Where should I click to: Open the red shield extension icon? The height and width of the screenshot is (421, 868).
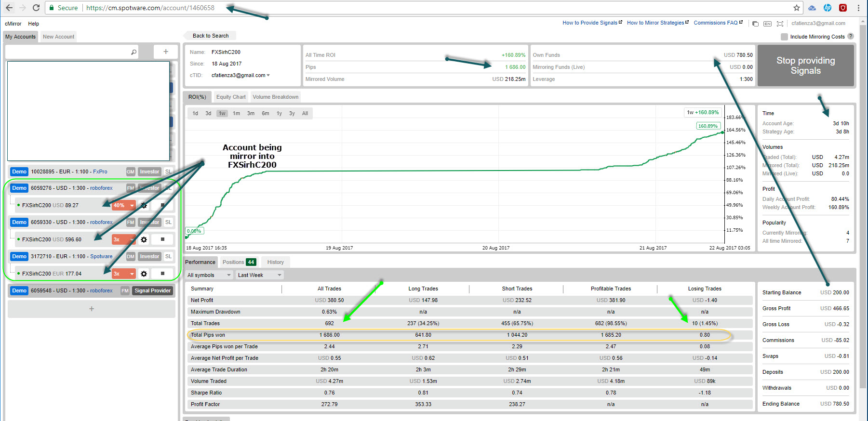tap(843, 8)
